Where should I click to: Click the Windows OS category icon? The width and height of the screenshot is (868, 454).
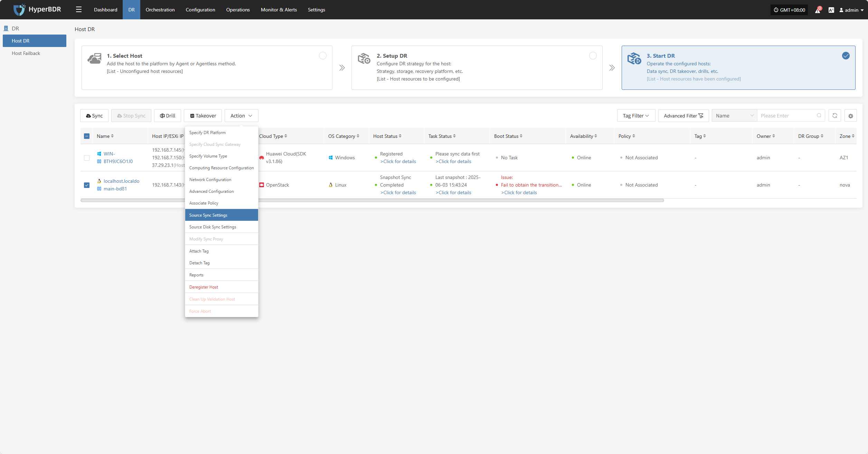[x=331, y=158]
